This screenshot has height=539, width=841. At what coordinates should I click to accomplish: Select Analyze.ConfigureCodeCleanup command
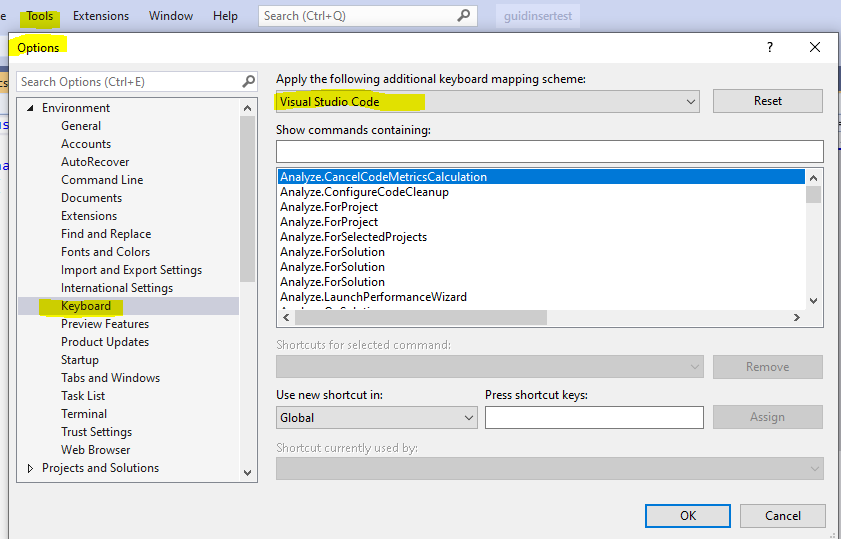pyautogui.click(x=541, y=192)
